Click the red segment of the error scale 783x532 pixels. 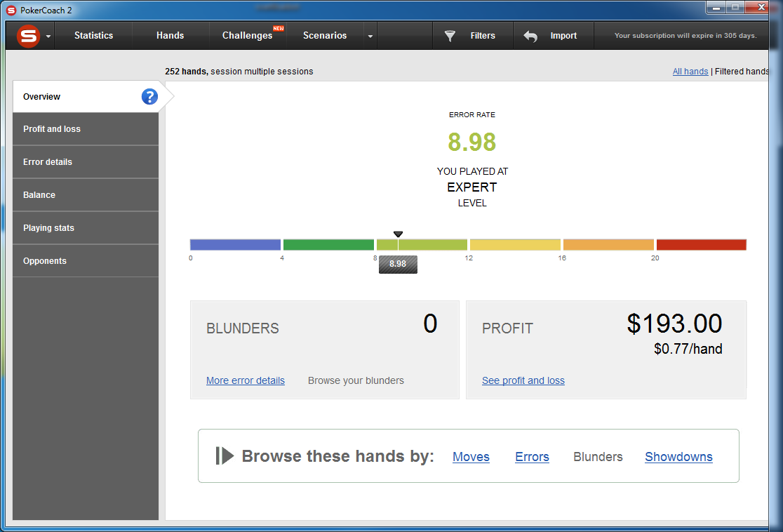point(701,245)
